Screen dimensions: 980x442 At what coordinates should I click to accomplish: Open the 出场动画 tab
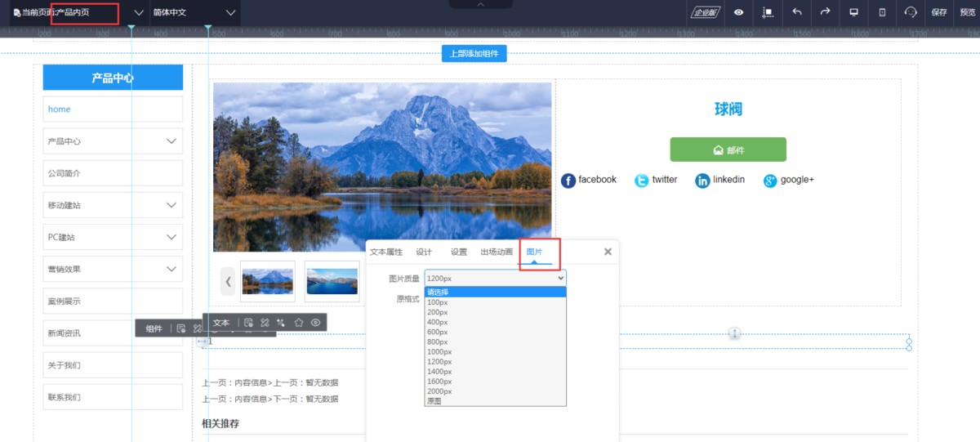[x=497, y=252]
